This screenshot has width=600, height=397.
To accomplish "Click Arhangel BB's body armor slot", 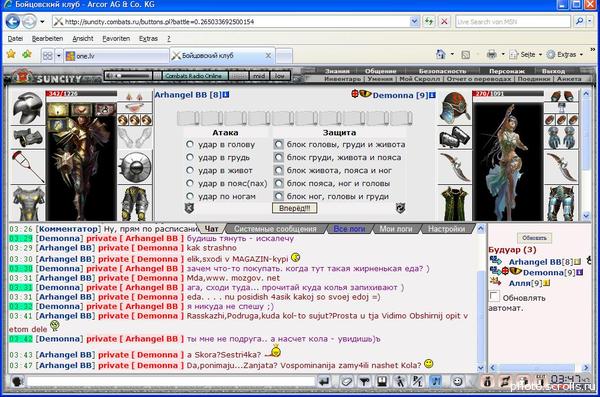I will click(x=28, y=203).
